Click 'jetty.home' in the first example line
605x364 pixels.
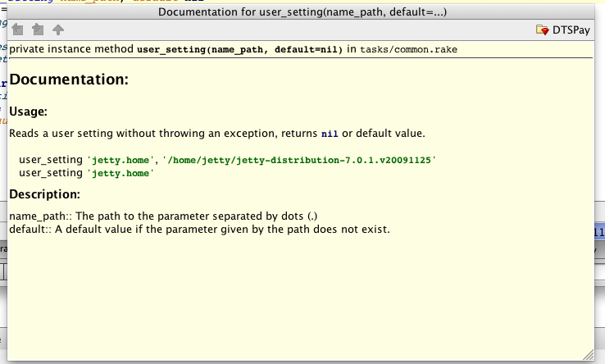pos(121,160)
